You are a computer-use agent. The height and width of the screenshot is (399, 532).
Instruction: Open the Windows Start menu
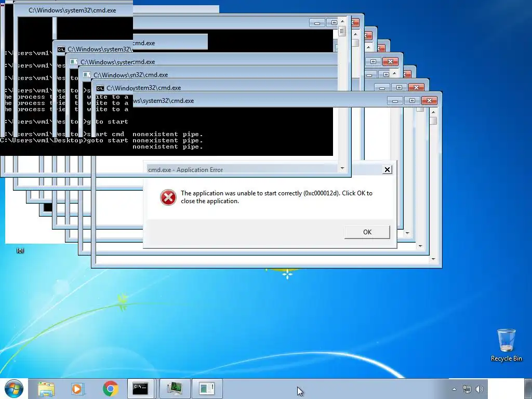(x=14, y=389)
